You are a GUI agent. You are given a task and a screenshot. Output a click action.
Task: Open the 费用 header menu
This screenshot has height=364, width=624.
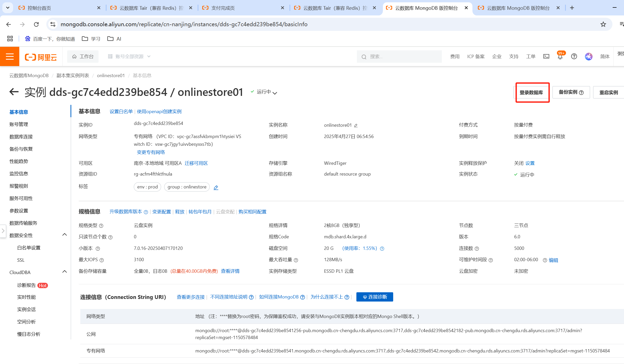pyautogui.click(x=455, y=57)
